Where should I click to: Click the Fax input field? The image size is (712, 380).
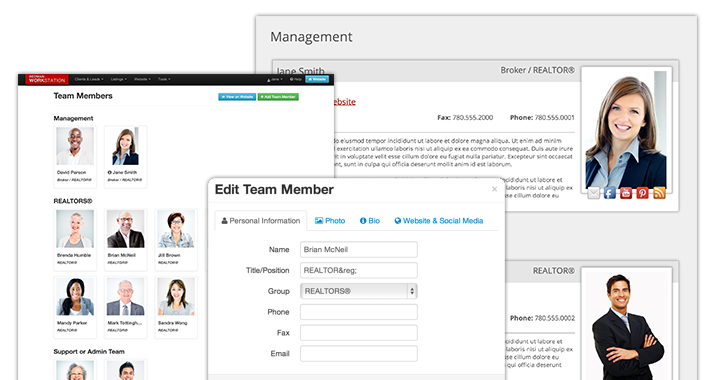tap(359, 333)
